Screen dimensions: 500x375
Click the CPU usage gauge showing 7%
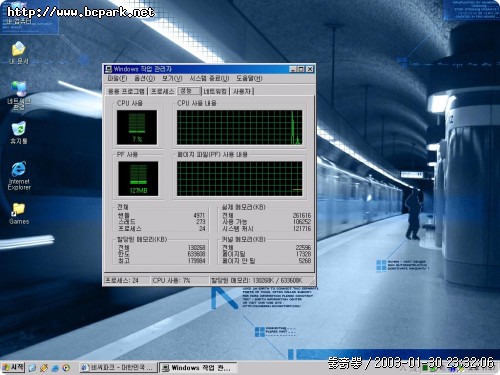click(x=137, y=127)
